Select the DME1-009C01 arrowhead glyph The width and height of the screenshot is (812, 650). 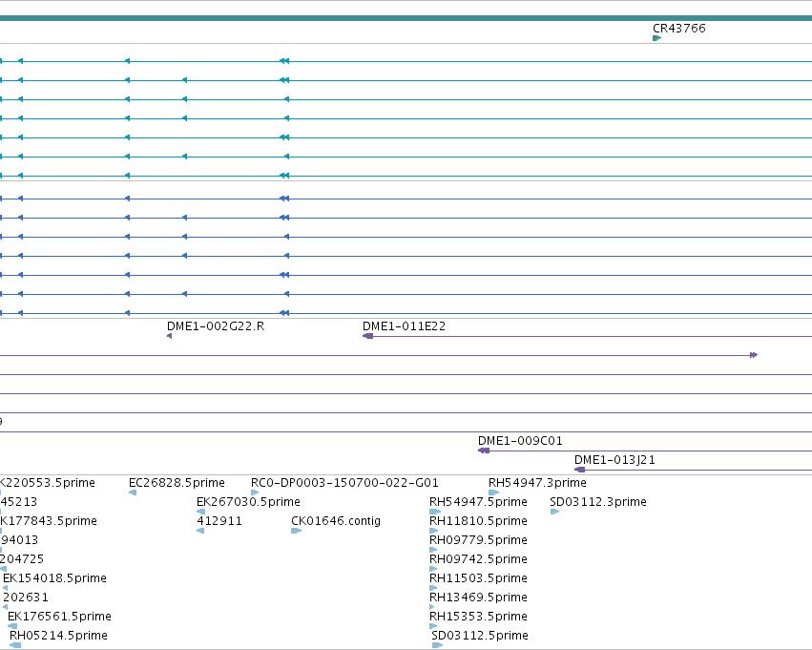point(484,451)
